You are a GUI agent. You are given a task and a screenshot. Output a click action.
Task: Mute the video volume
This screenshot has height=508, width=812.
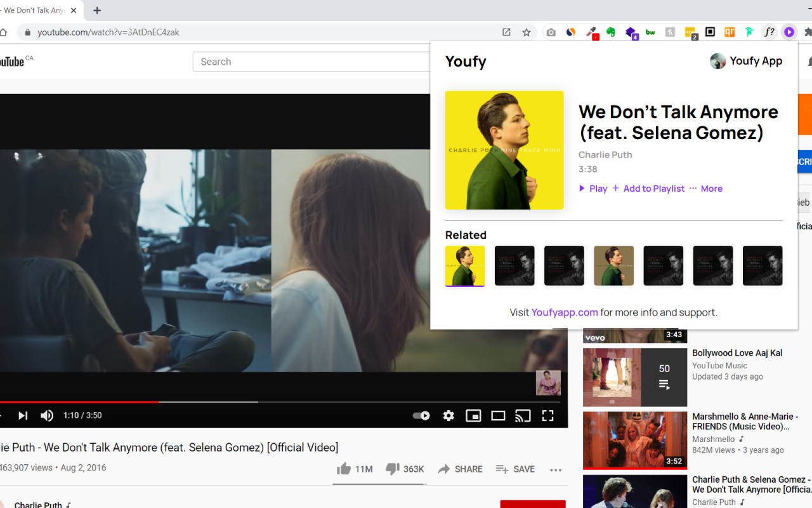[x=46, y=415]
